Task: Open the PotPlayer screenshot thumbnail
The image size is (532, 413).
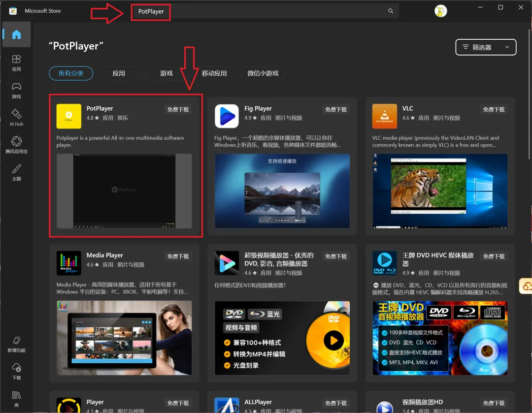Action: pyautogui.click(x=124, y=191)
